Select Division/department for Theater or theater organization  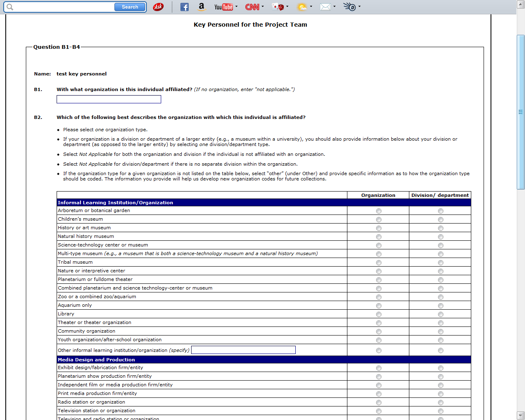coord(441,323)
